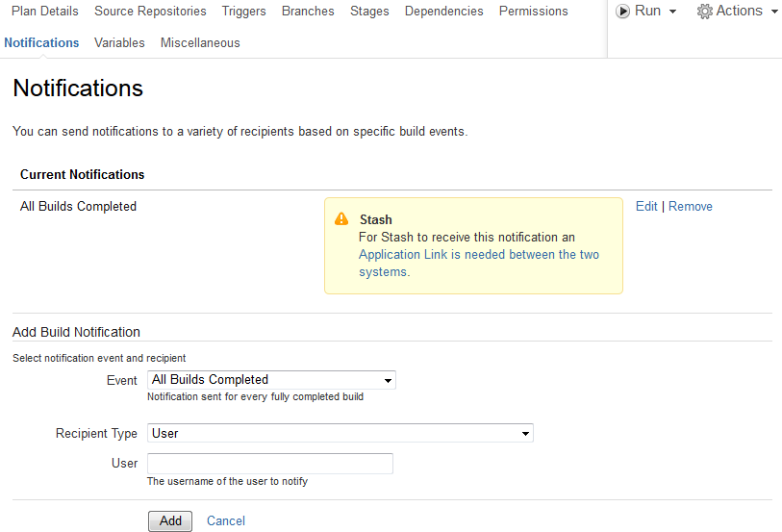Open the Event dropdown
Viewport: 782px width, 532px height.
point(271,380)
